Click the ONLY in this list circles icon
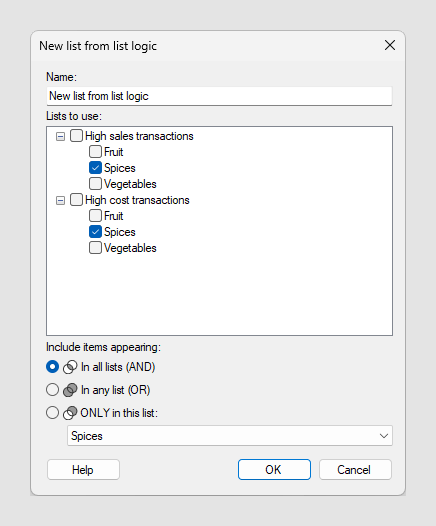This screenshot has height=526, width=436. 70,413
